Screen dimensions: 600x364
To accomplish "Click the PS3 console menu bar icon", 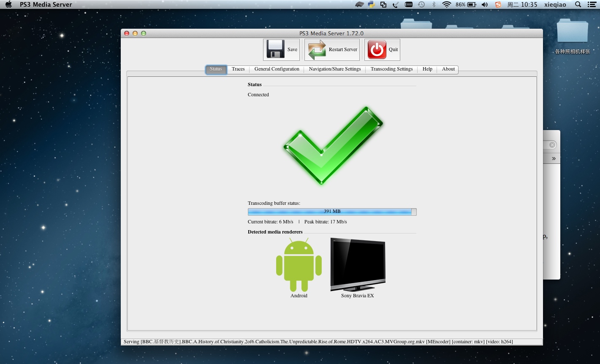I will [359, 5].
